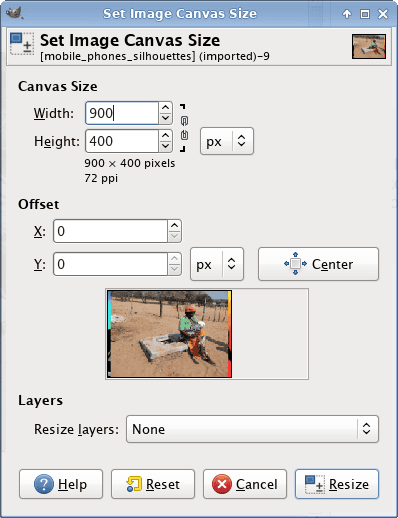
Task: Apply with the Resize button
Action: pos(337,484)
